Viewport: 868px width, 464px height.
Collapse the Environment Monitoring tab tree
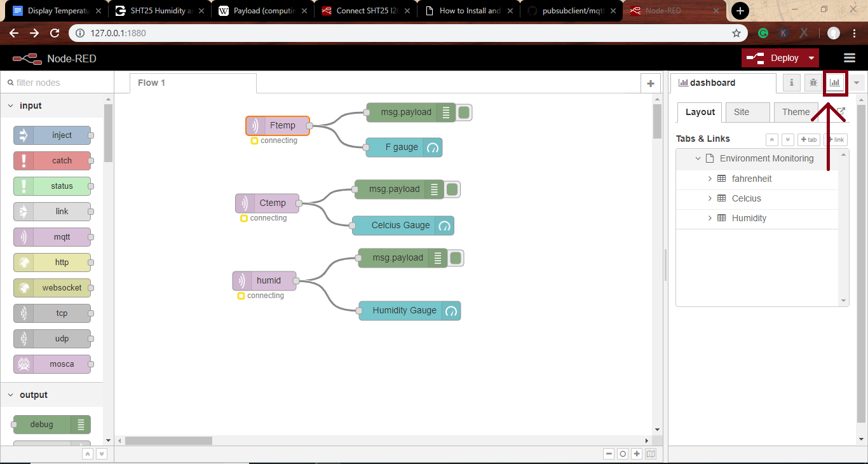pos(698,158)
